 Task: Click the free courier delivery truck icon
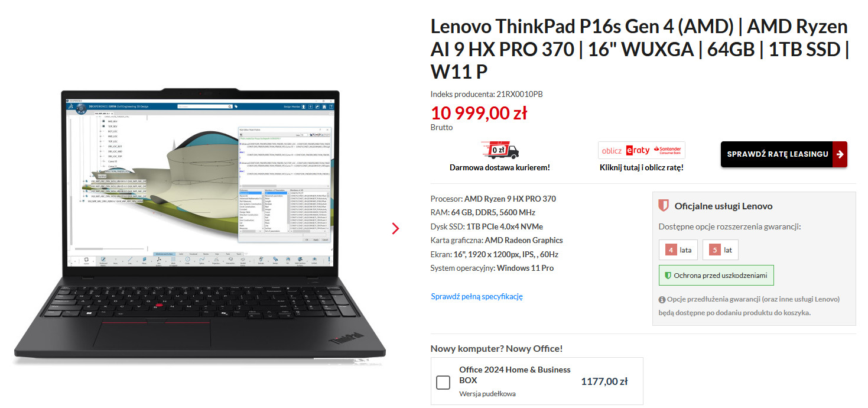point(500,150)
